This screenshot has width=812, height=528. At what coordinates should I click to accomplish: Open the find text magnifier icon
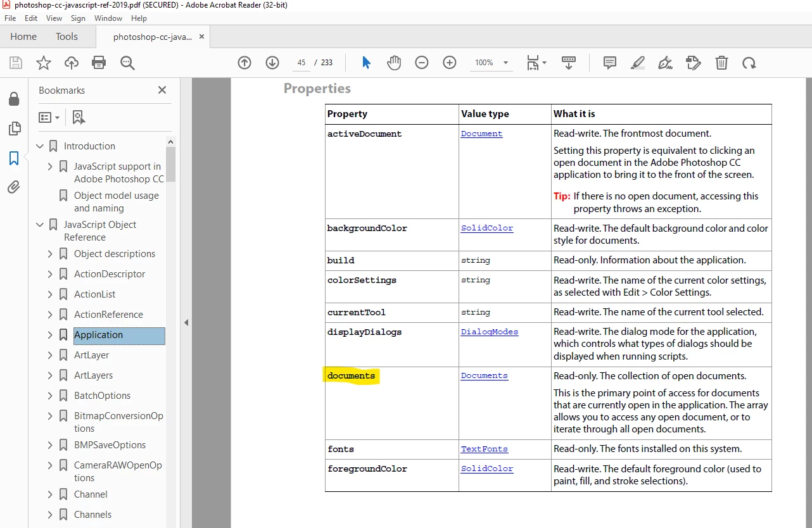coord(127,63)
